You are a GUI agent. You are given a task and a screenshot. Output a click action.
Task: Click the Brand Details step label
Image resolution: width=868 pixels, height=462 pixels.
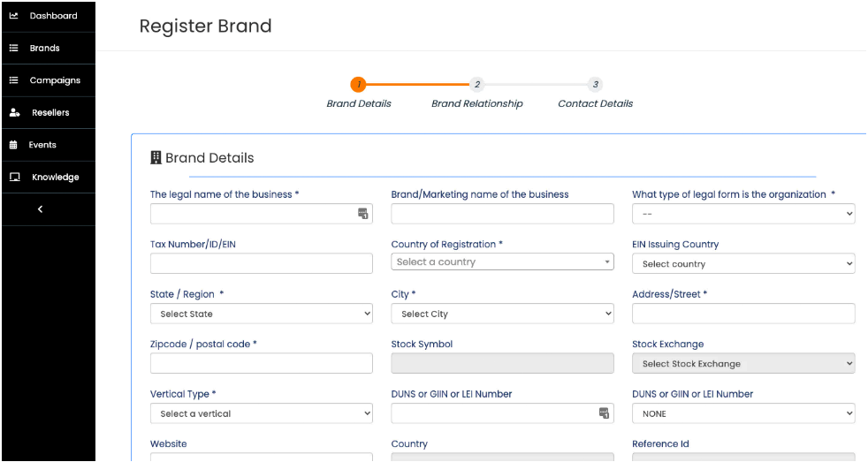(359, 103)
